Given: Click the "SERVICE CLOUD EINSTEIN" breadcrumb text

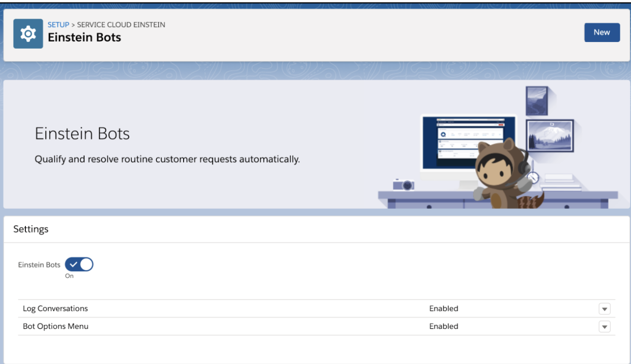Looking at the screenshot, I should (x=120, y=25).
